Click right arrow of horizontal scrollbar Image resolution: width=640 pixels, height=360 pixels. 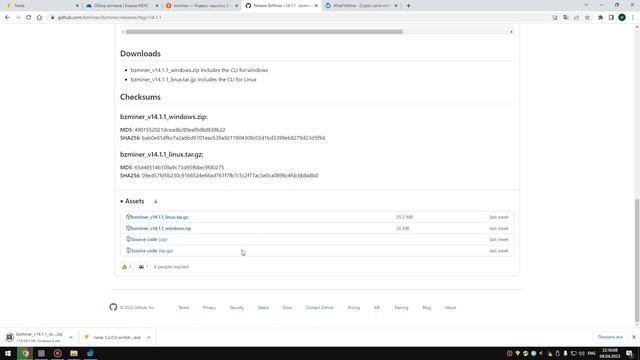(511, 32)
